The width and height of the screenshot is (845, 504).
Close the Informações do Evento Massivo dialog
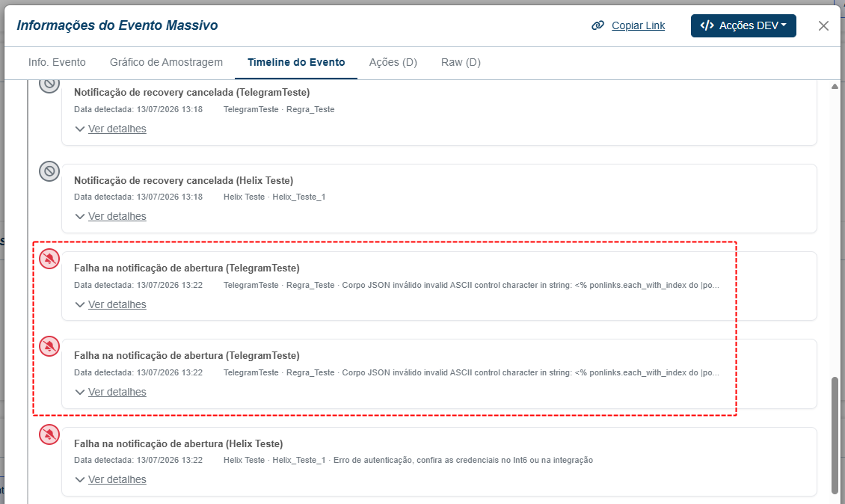(823, 26)
